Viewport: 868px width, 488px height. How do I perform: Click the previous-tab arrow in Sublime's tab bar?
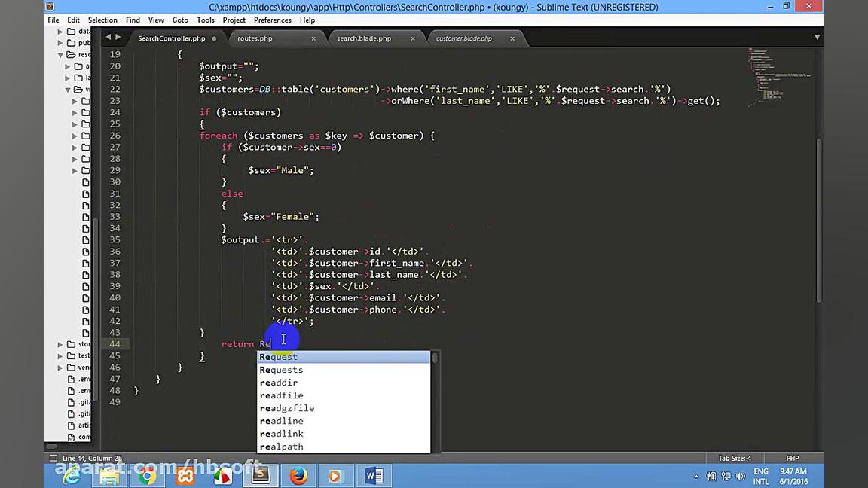coord(108,37)
